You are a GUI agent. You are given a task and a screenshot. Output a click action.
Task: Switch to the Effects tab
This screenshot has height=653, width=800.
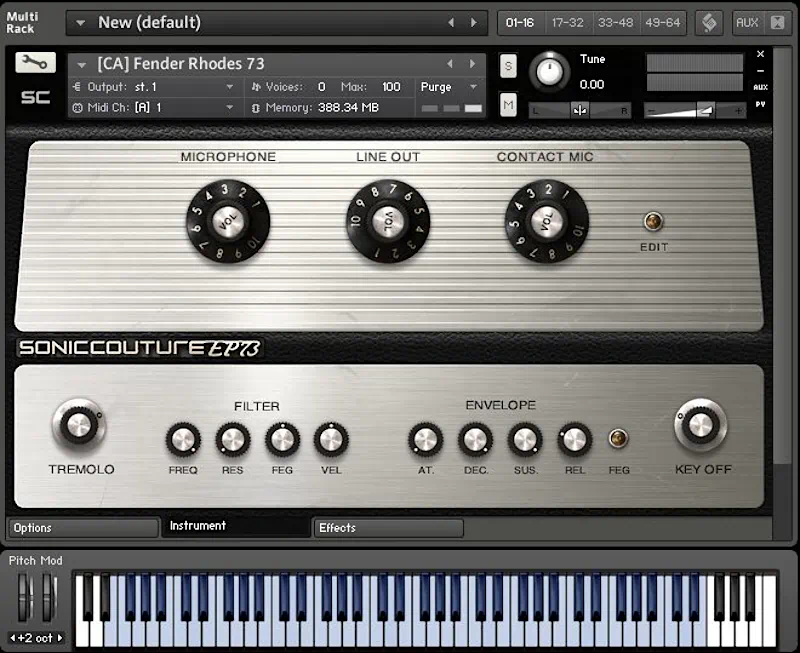click(389, 528)
